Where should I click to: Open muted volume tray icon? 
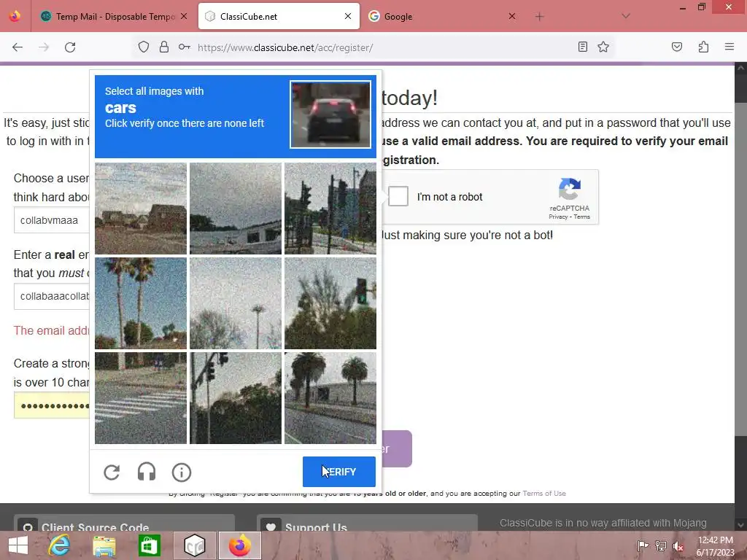coord(678,546)
